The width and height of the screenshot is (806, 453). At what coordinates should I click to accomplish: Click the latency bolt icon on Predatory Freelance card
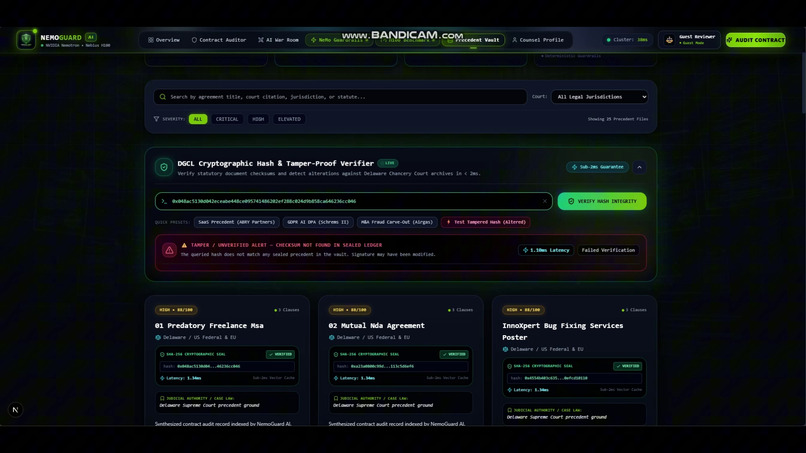tap(162, 378)
